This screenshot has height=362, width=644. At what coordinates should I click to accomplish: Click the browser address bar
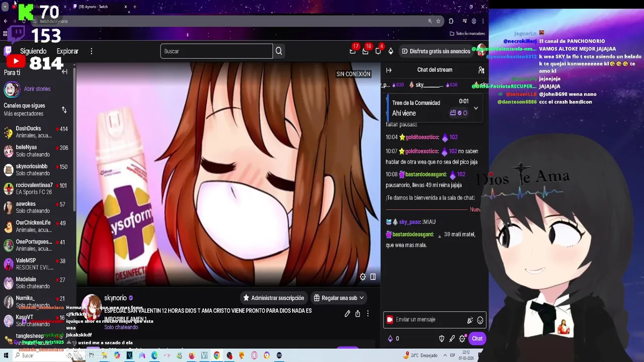click(231, 21)
